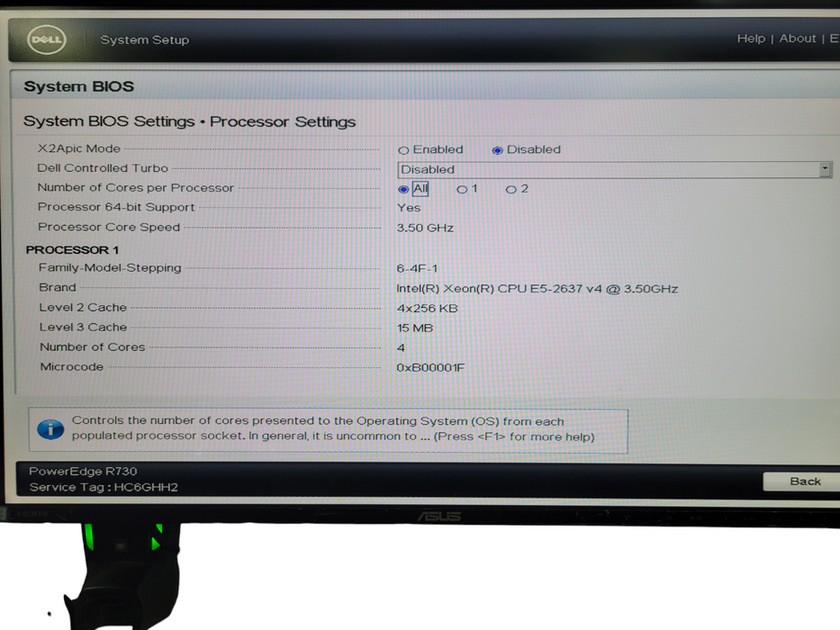The width and height of the screenshot is (840, 630).
Task: Click the Number of Cores value 4
Action: click(401, 348)
